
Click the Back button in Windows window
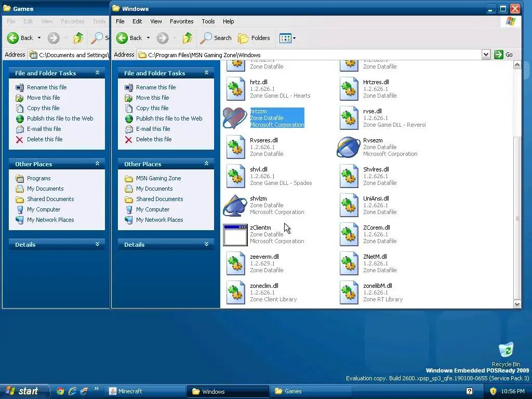pyautogui.click(x=129, y=38)
